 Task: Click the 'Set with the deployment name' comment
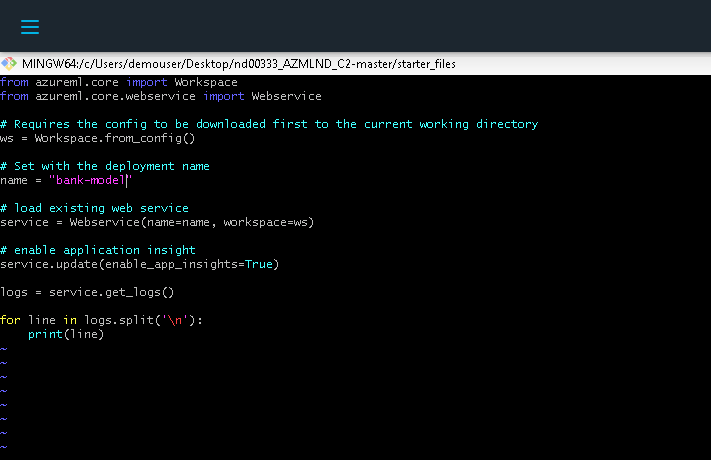105,166
